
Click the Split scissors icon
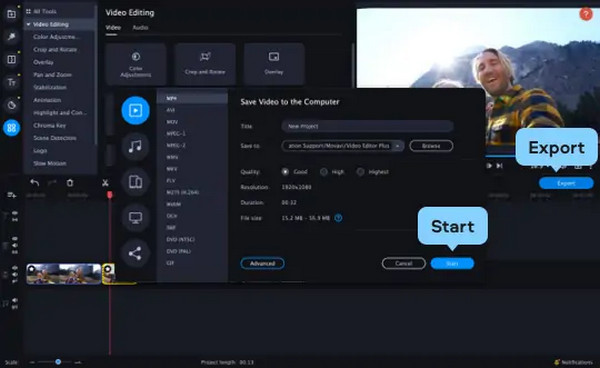(105, 183)
